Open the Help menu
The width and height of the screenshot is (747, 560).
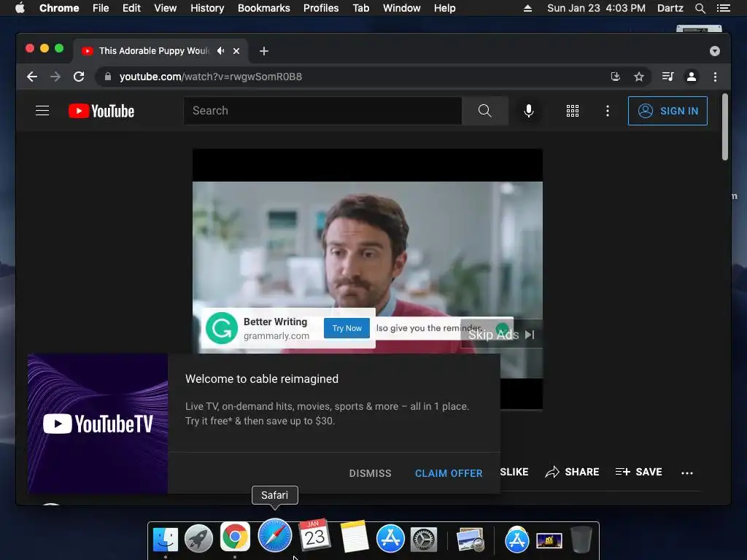click(444, 8)
